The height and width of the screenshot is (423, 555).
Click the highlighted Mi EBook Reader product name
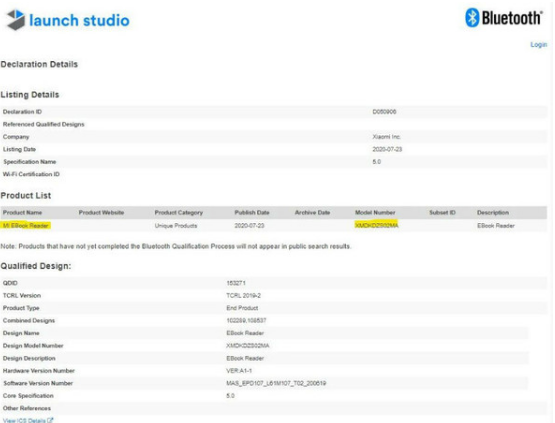click(x=25, y=225)
